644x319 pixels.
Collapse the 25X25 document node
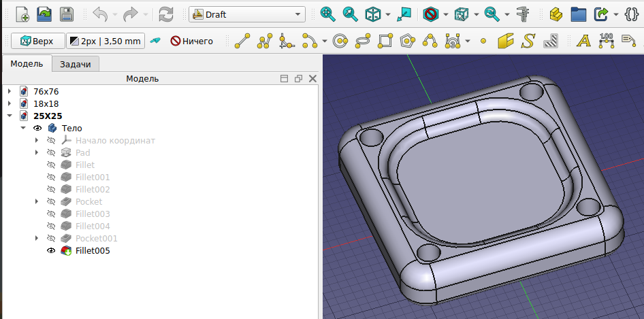(10, 116)
